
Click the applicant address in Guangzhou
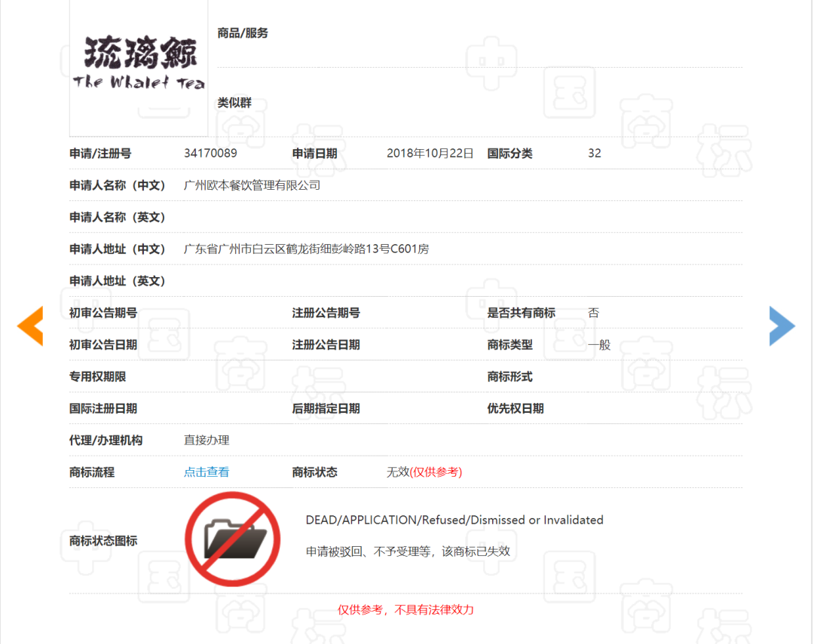tap(306, 249)
